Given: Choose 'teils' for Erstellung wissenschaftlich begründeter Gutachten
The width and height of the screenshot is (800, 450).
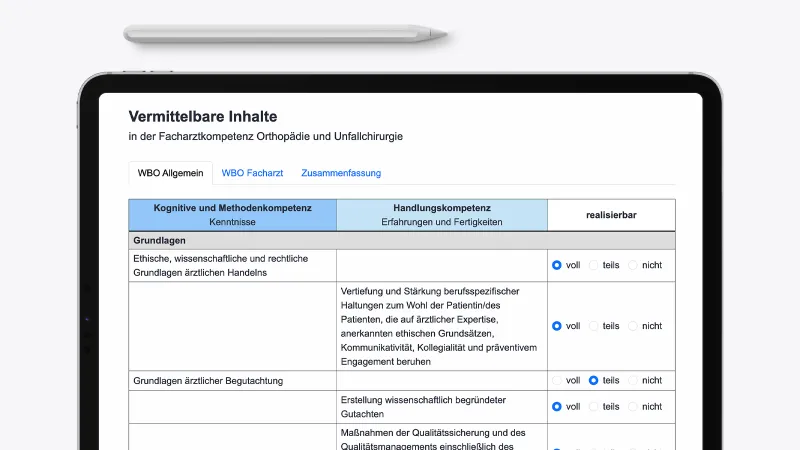Looking at the screenshot, I should click(594, 407).
